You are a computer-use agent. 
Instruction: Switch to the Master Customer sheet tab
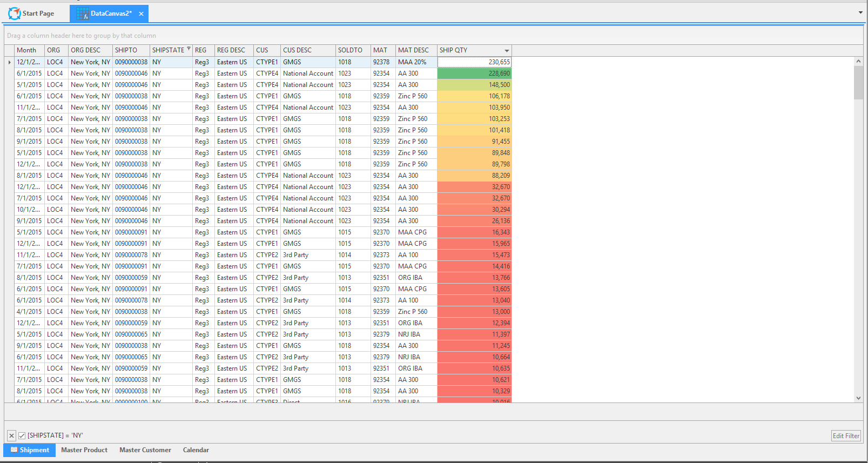[x=145, y=450]
